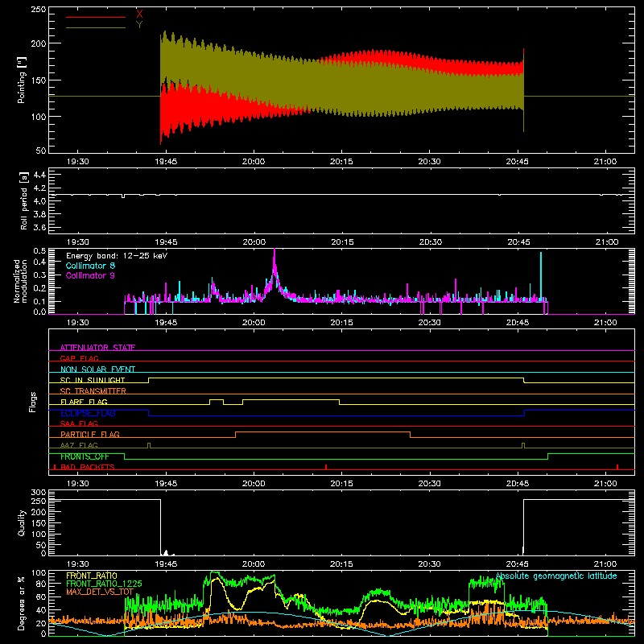
Task: Click the raised FLARE_FLAG segment around 20:05
Action: click(291, 399)
